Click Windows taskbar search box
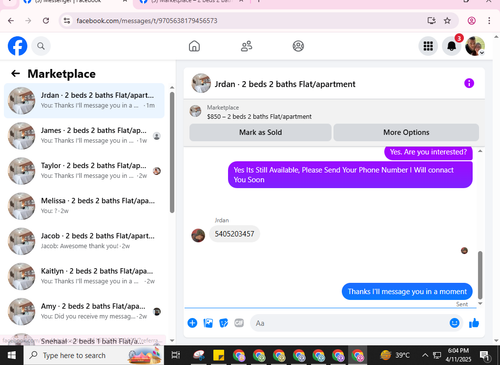Viewport: 500px width, 365px height. 94,355
